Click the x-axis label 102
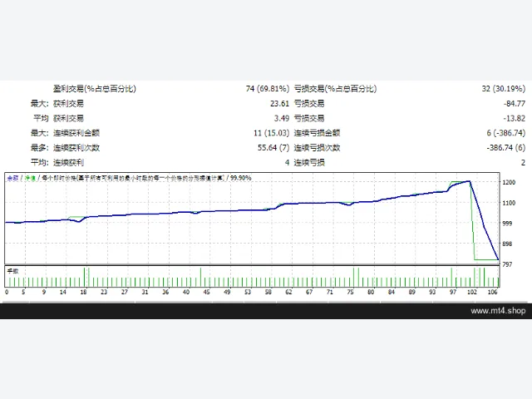The width and height of the screenshot is (532, 399). click(x=472, y=292)
